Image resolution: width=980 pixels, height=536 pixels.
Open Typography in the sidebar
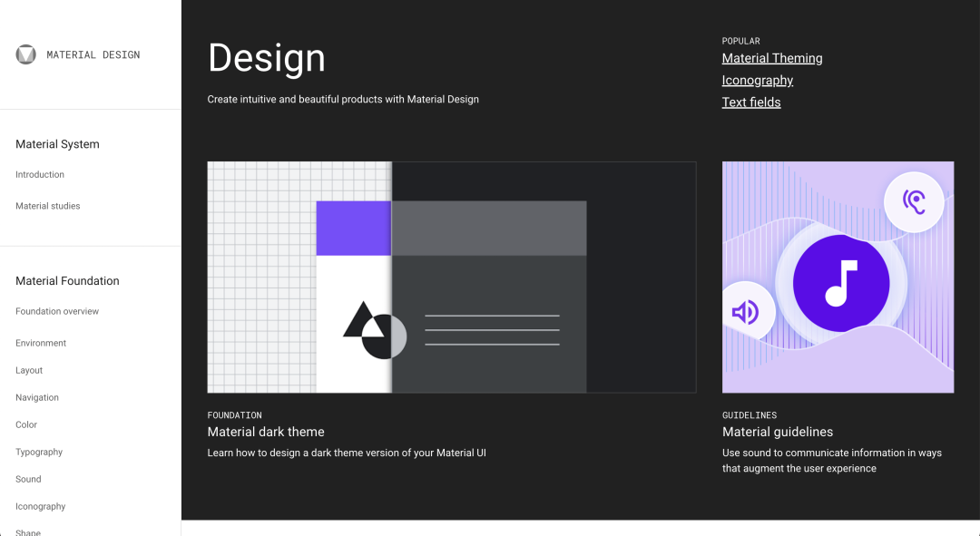click(39, 453)
